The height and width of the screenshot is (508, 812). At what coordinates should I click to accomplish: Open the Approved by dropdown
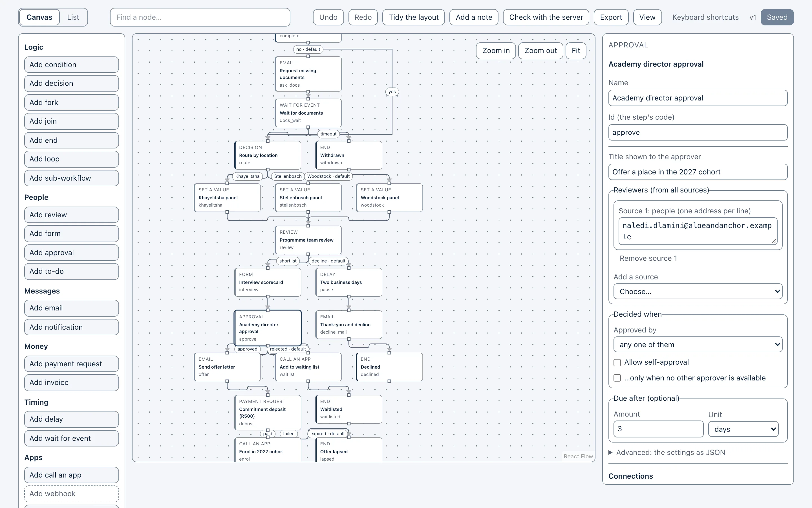(698, 345)
